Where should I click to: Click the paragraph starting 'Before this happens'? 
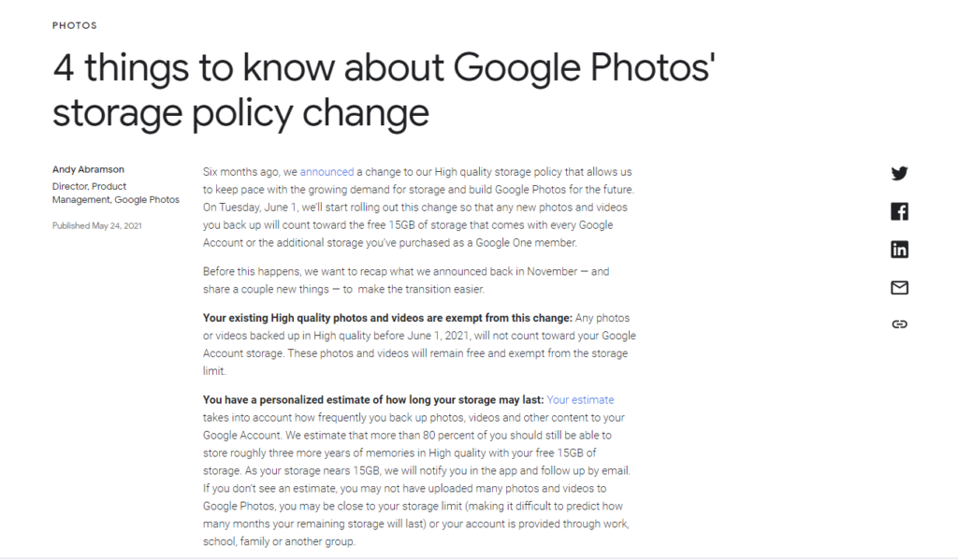coord(406,280)
